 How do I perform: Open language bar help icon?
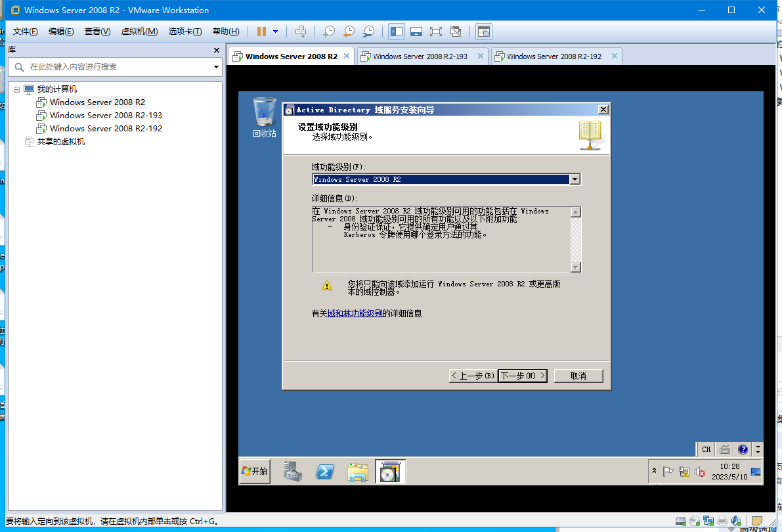click(743, 449)
